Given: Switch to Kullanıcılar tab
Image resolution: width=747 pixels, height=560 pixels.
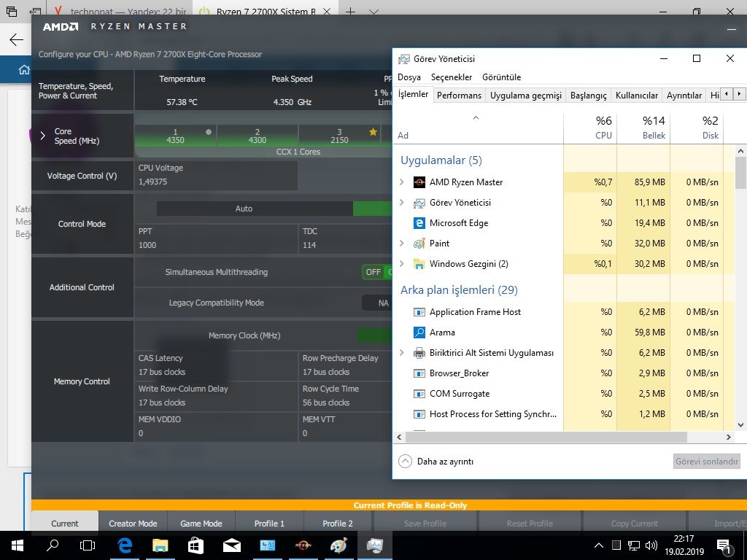Looking at the screenshot, I should 636,96.
